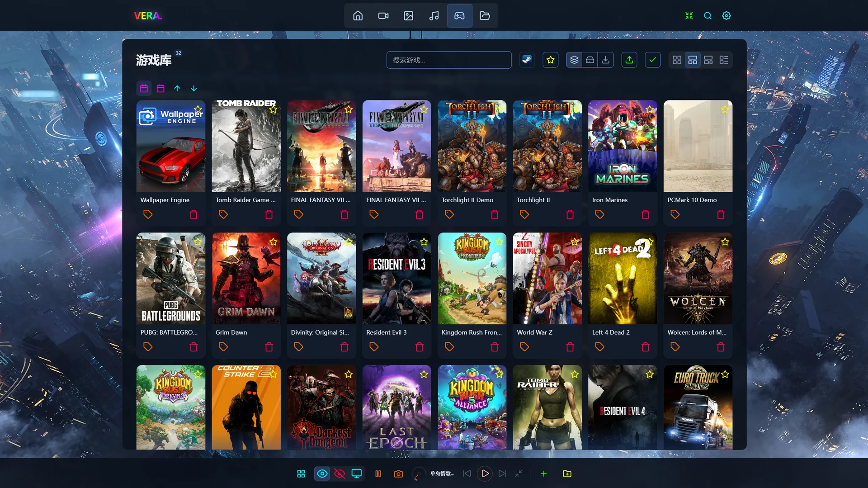Open the search icon in top right
The image size is (868, 488).
tap(708, 16)
